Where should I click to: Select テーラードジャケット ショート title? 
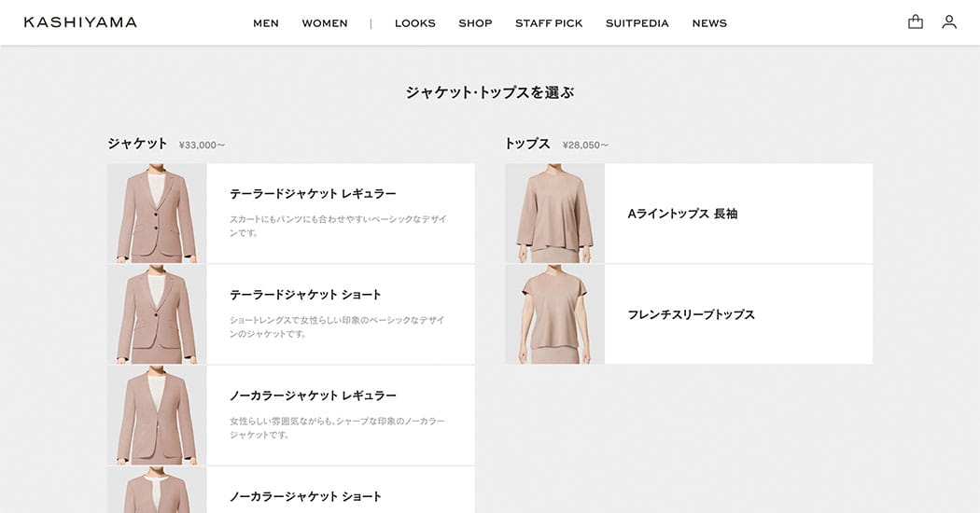point(305,295)
